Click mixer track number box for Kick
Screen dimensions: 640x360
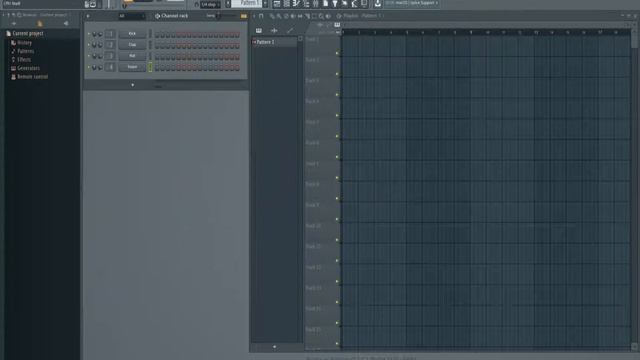(x=110, y=34)
